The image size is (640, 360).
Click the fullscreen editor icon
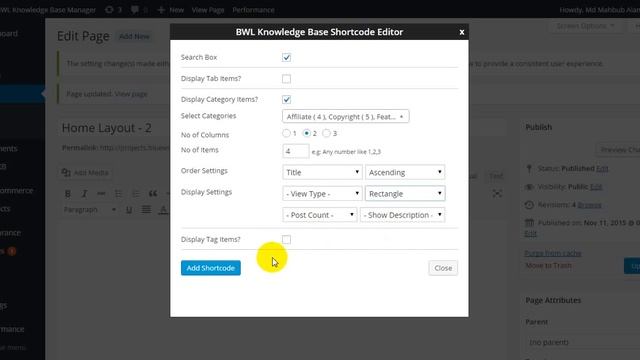[x=497, y=193]
